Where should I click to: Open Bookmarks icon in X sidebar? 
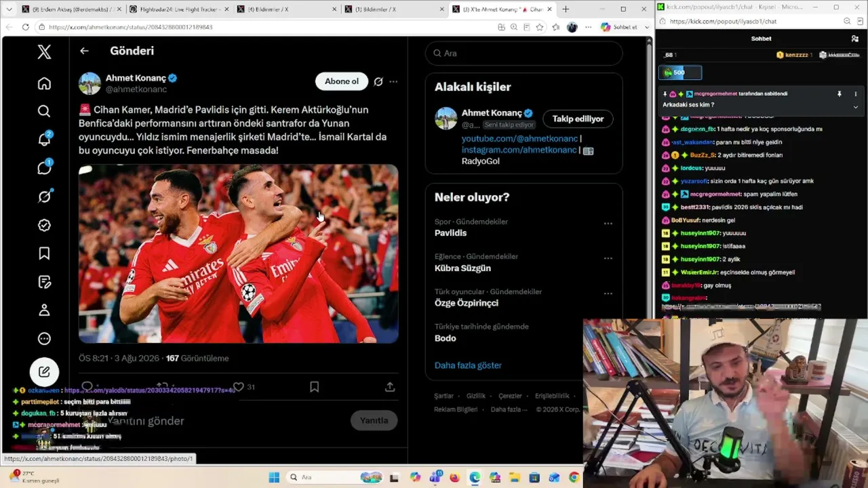coord(44,253)
